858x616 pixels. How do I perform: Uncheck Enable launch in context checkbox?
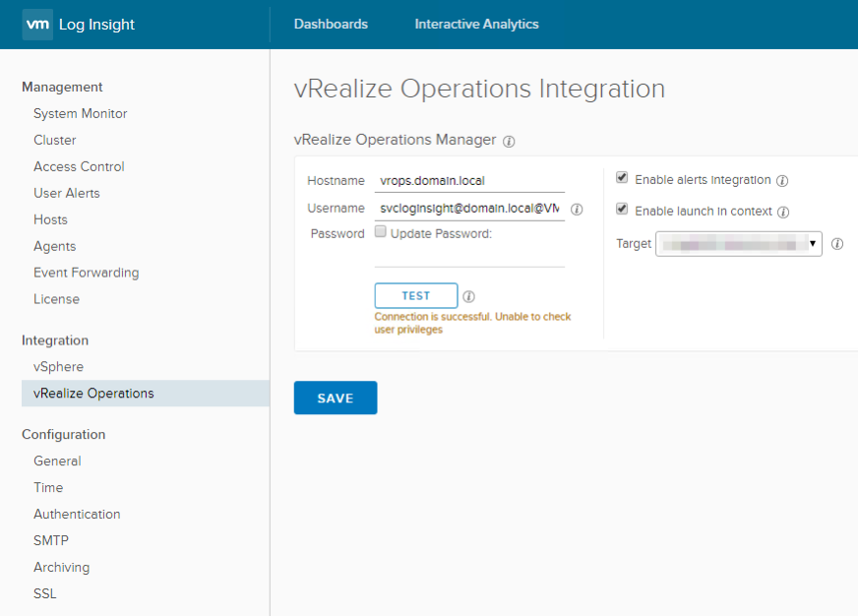(x=622, y=209)
